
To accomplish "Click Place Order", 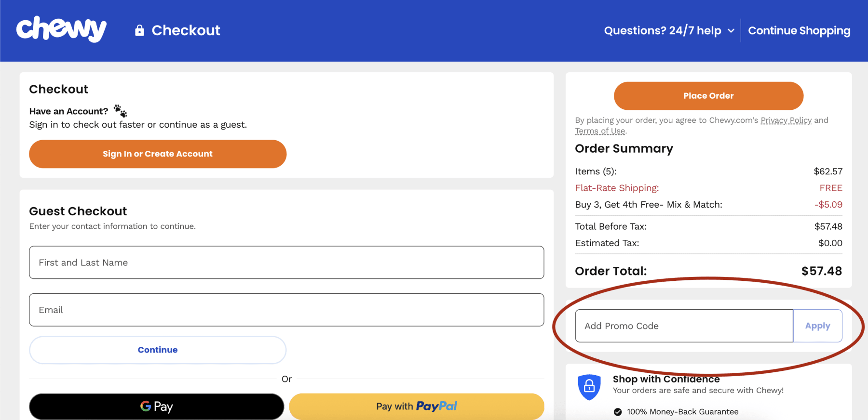I will coord(708,95).
